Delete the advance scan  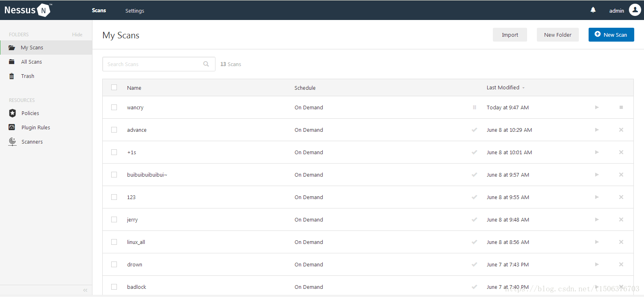tap(621, 130)
